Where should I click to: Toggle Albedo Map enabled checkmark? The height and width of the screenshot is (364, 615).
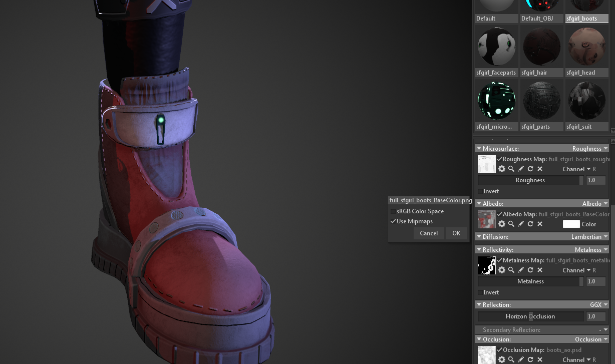pos(499,214)
